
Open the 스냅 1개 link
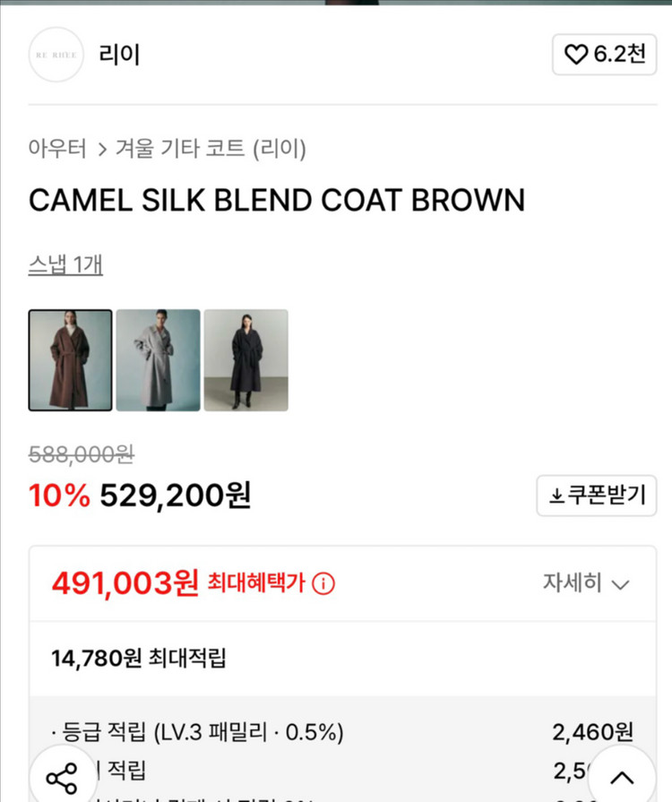point(65,265)
